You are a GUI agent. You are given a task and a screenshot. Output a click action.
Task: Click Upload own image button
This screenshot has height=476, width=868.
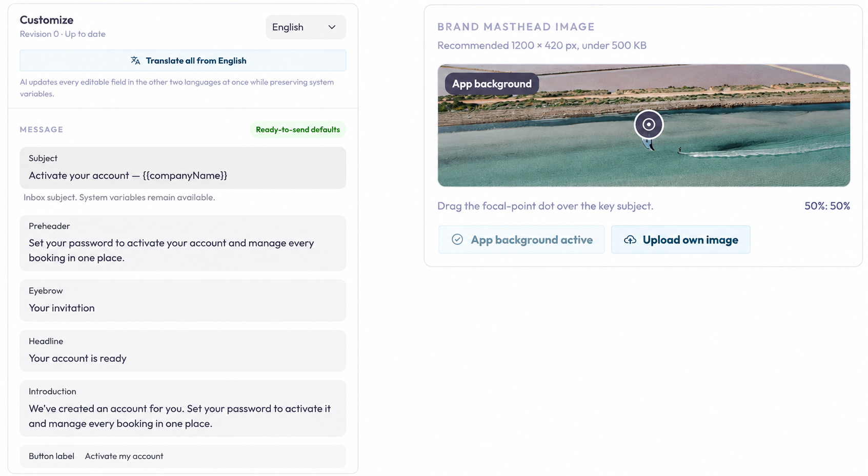point(681,240)
